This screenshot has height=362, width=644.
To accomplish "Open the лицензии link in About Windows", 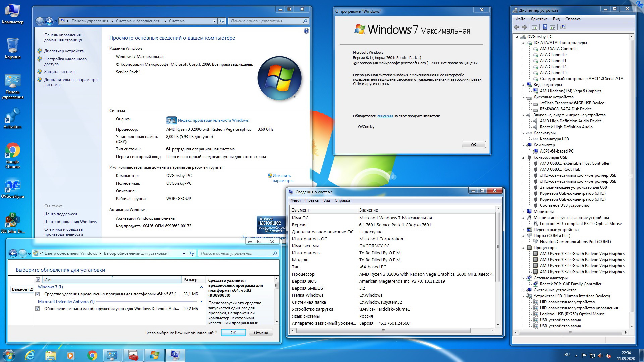I will click(385, 116).
